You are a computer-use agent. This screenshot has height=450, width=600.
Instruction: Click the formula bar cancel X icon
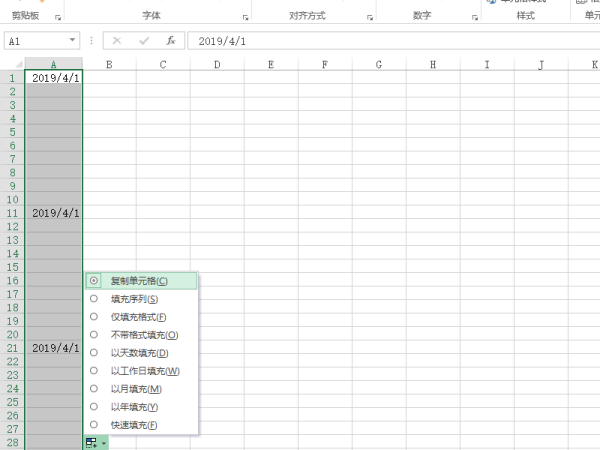click(117, 41)
